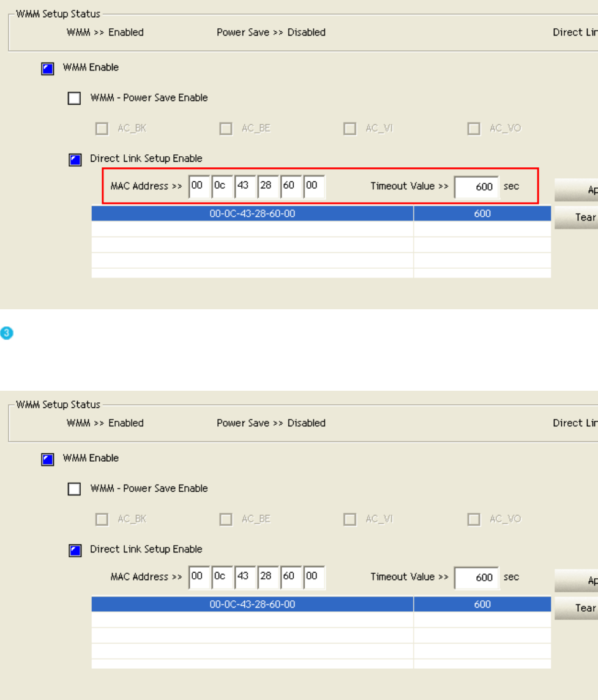Click MAC octet field '28' in lower panel
The image size is (598, 700).
click(x=268, y=578)
